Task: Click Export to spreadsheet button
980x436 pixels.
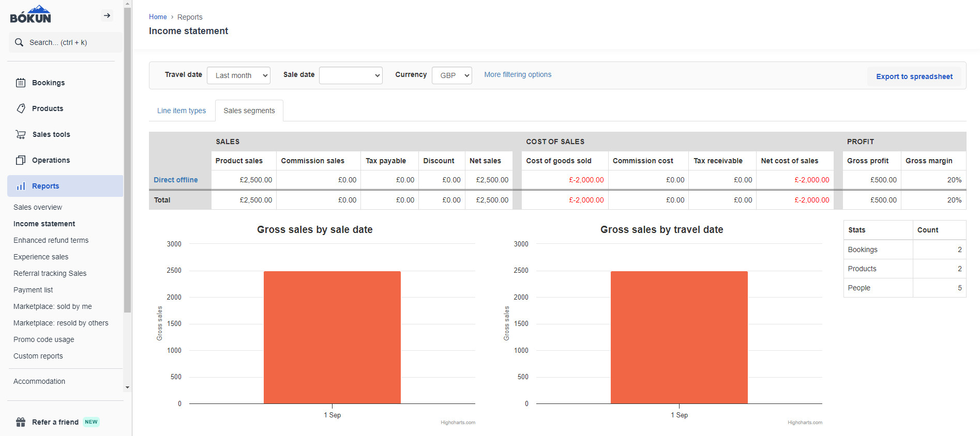Action: pyautogui.click(x=914, y=76)
